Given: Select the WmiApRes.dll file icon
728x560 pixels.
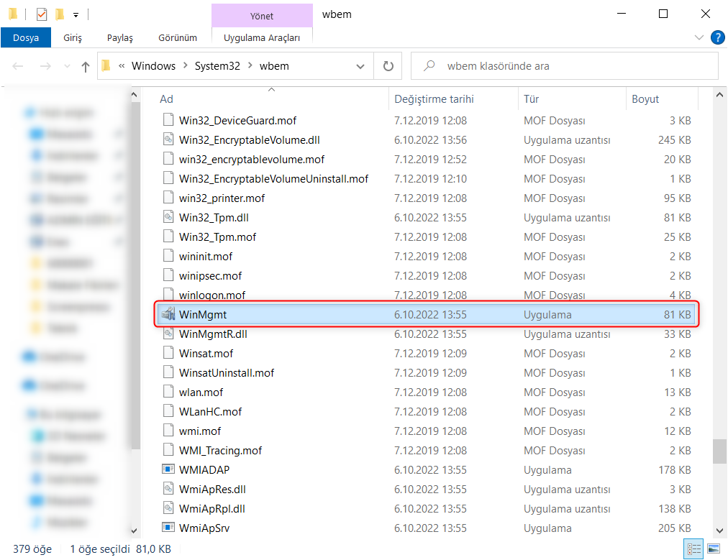Looking at the screenshot, I should 168,489.
